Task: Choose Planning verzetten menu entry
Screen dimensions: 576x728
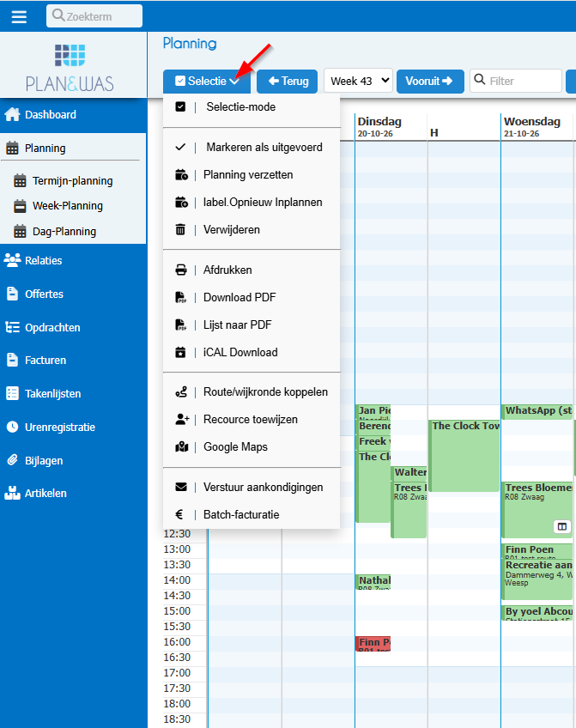Action: 252,174
